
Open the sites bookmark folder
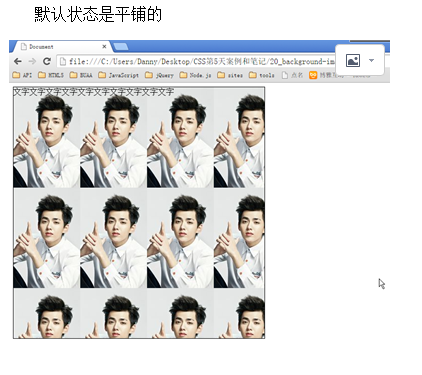click(230, 75)
